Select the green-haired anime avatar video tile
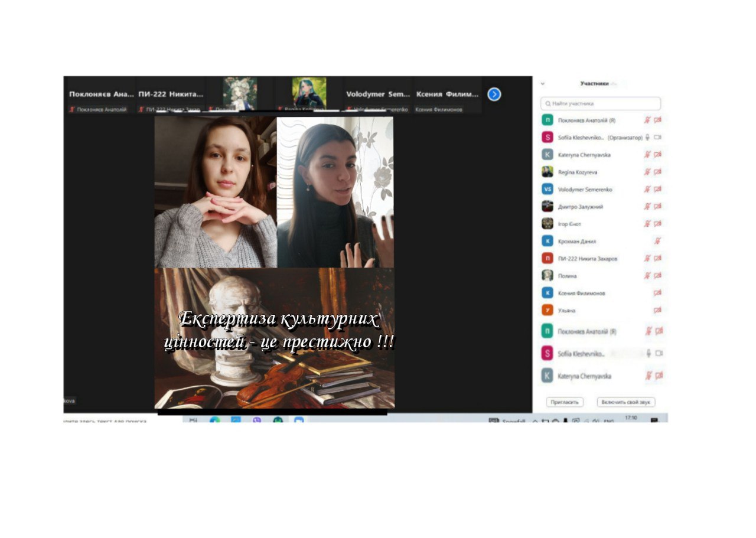 (309, 93)
